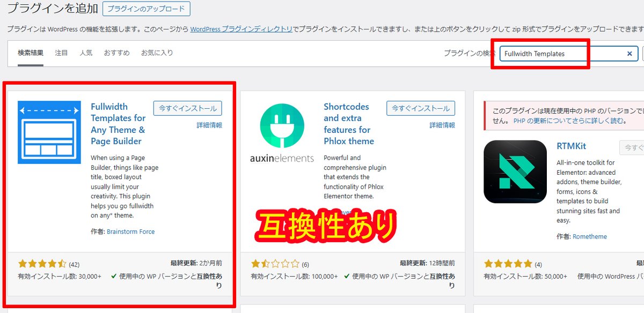Click the Fullwidth Templates plugin icon
The height and width of the screenshot is (313, 644).
[x=49, y=132]
